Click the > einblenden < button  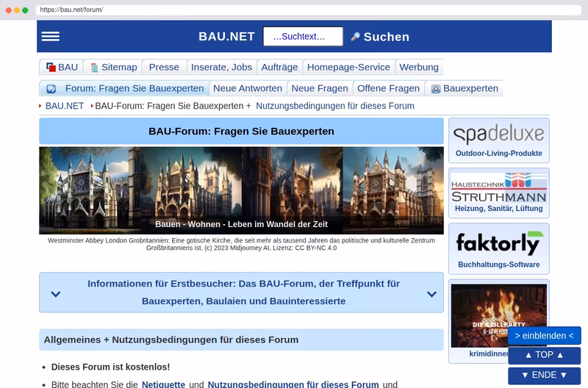point(544,336)
